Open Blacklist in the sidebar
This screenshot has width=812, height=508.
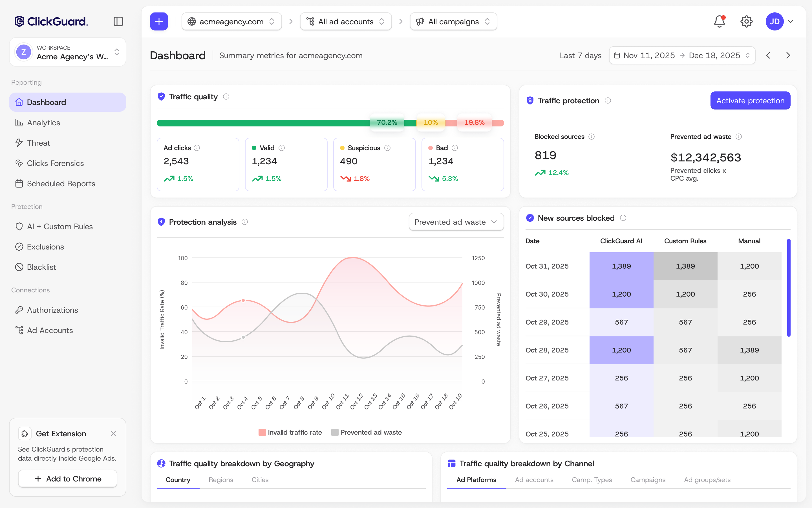coord(68,267)
